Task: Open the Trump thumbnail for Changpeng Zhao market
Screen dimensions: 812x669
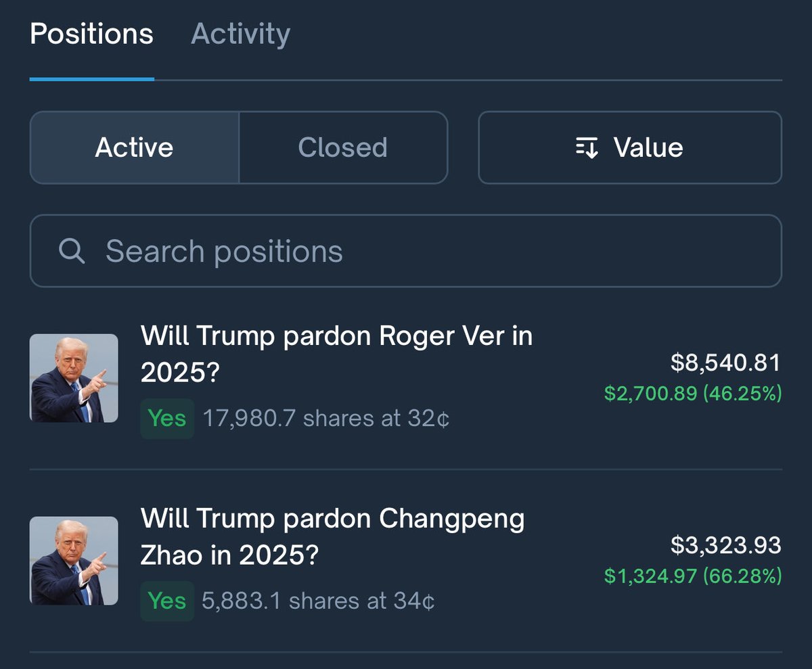Action: click(x=74, y=561)
